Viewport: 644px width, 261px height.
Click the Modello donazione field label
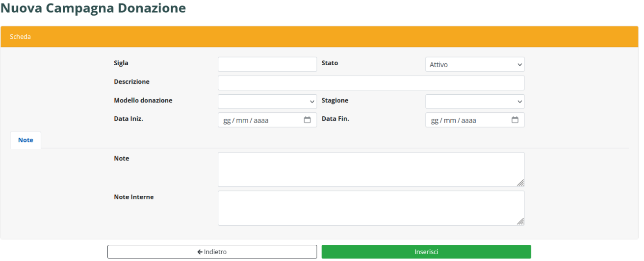pyautogui.click(x=143, y=101)
